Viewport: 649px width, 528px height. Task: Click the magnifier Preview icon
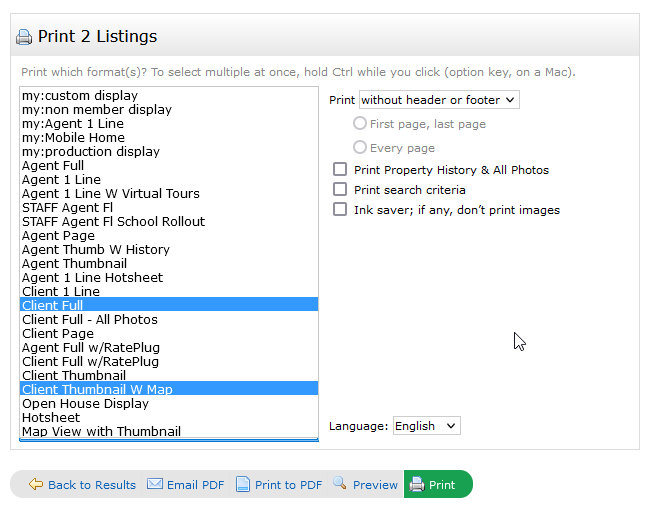pyautogui.click(x=340, y=483)
